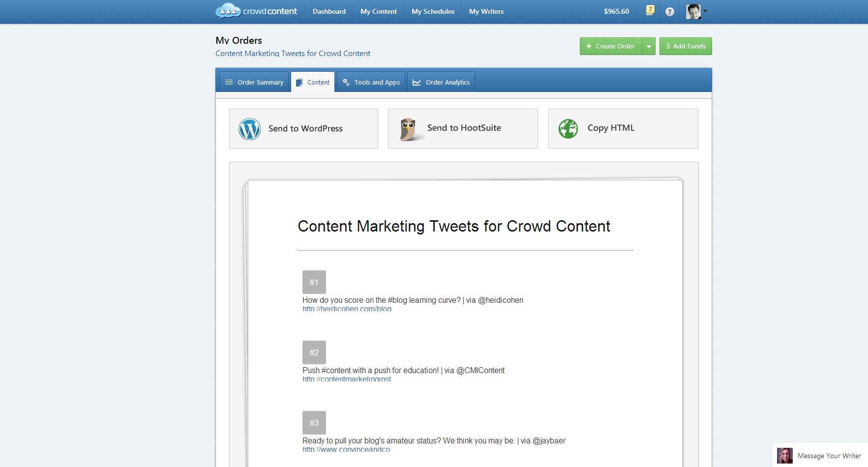The image size is (868, 467).
Task: Click the WordPress logo icon
Action: click(x=249, y=129)
